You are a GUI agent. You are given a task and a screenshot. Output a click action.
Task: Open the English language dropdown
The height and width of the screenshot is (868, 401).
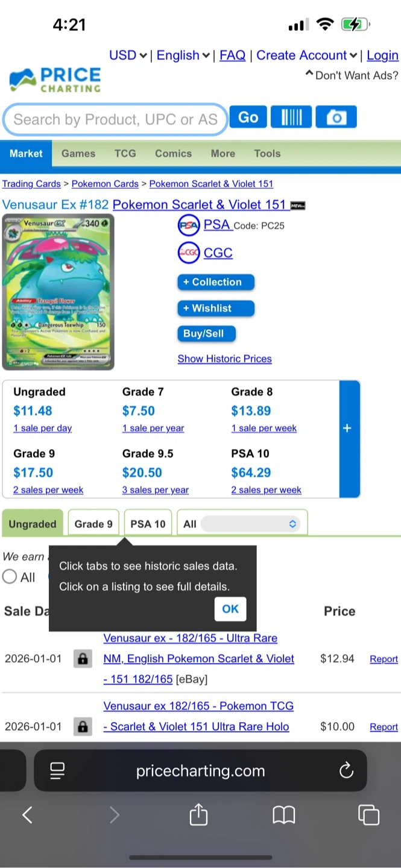pyautogui.click(x=183, y=55)
